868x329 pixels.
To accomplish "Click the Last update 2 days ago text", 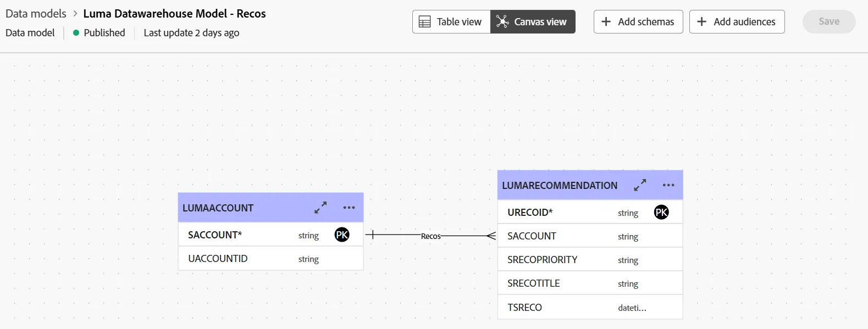I will click(191, 33).
